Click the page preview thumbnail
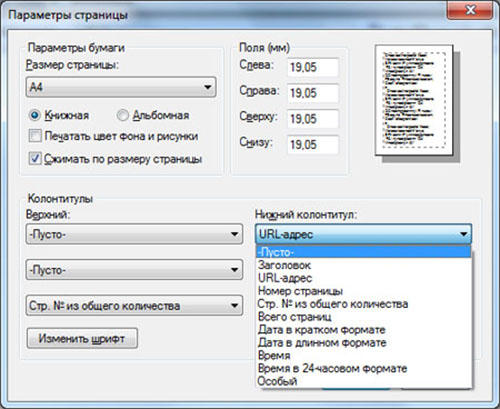This screenshot has width=500, height=409. coord(414,100)
